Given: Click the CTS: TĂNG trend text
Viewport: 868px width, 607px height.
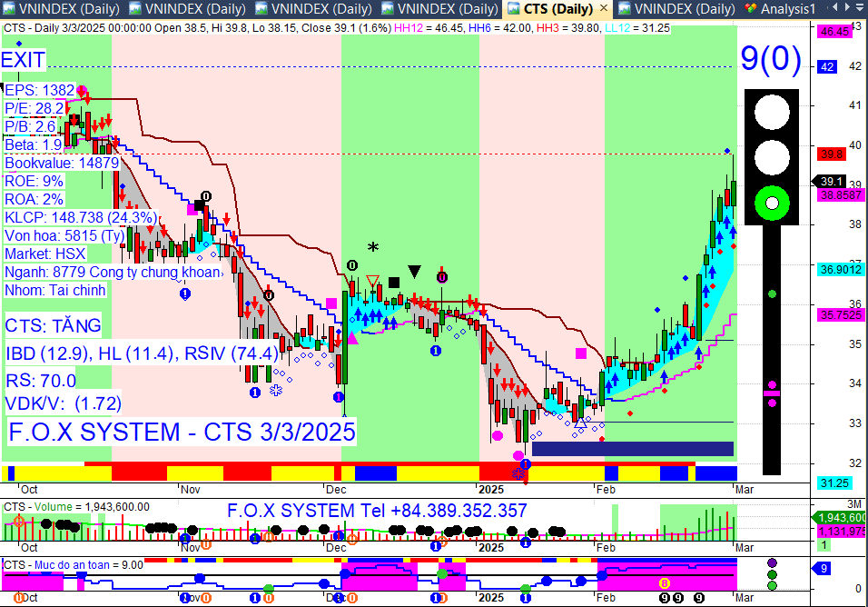Looking at the screenshot, I should [54, 325].
